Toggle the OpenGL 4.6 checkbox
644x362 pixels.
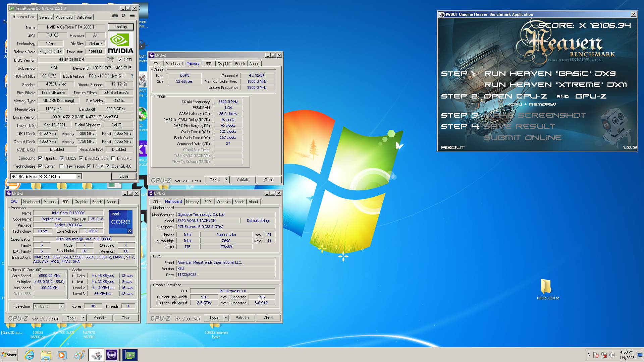coord(108,166)
